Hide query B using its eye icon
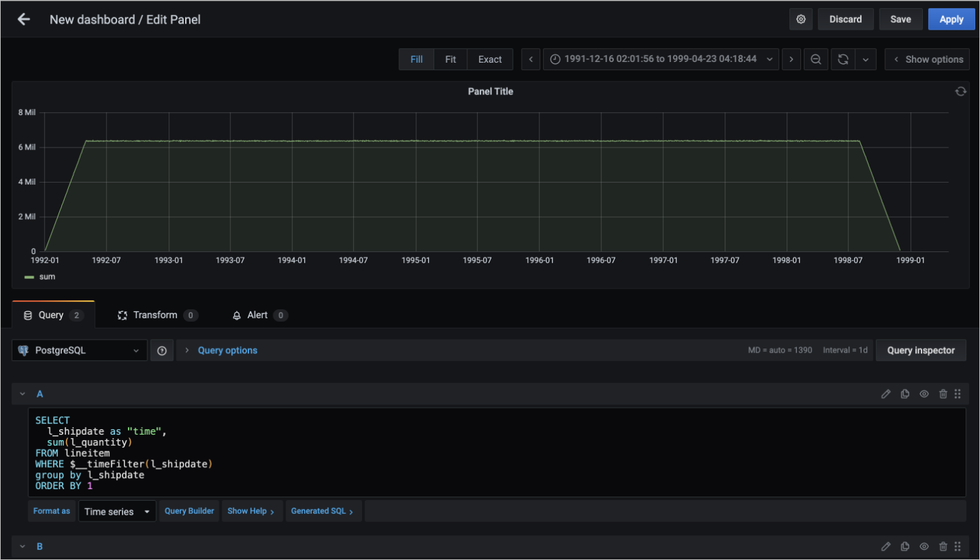980x560 pixels. [924, 546]
